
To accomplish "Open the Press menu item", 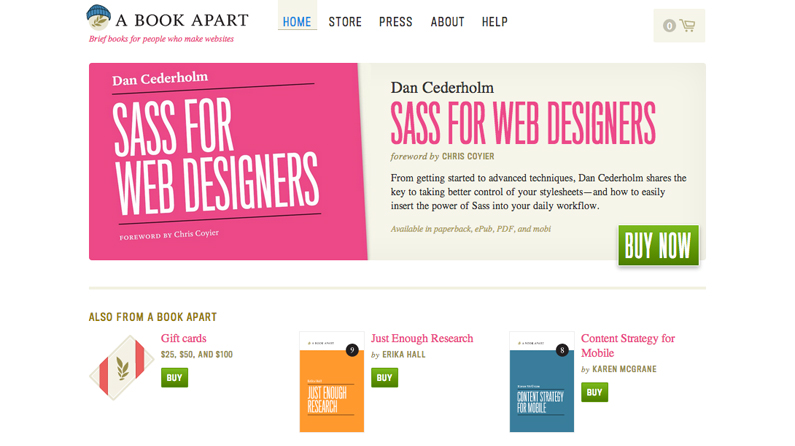I will (x=396, y=22).
